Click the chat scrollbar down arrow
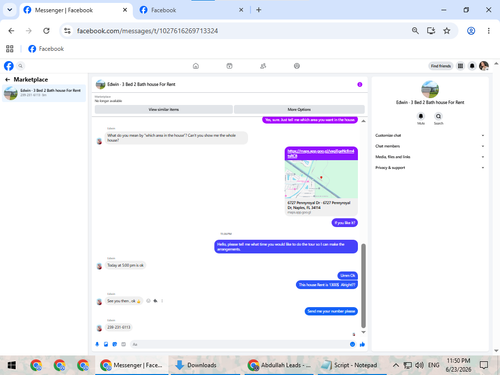 pyautogui.click(x=363, y=332)
